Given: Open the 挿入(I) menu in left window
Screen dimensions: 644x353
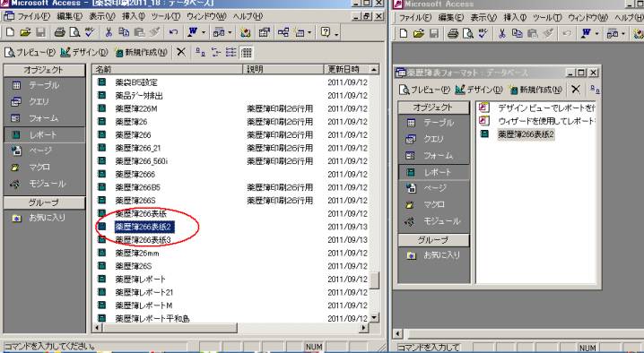Looking at the screenshot, I should click(134, 16).
